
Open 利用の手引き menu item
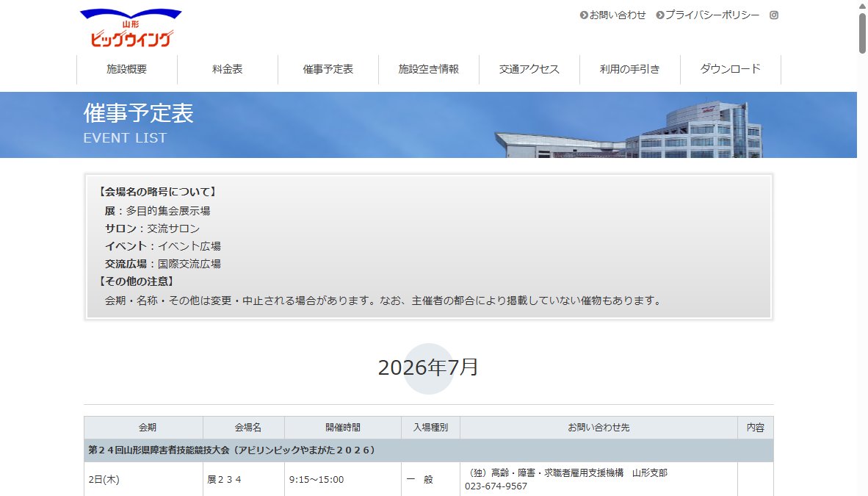[x=630, y=69]
